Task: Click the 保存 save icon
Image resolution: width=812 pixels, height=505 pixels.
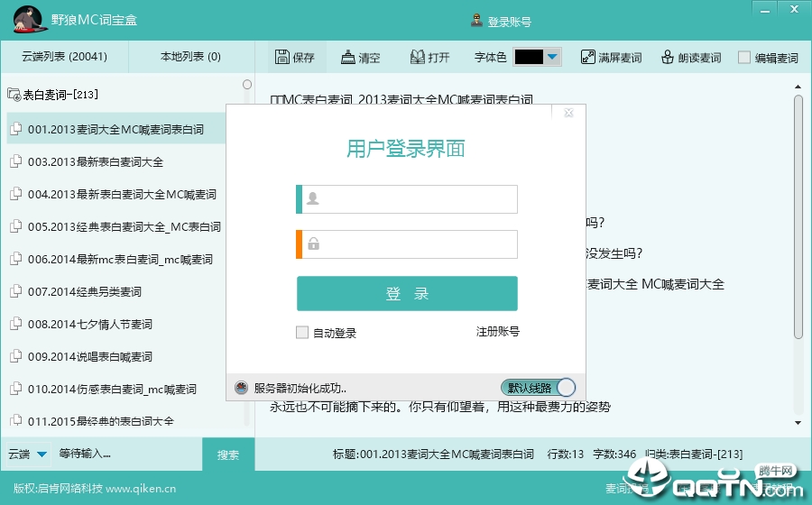Action: 282,57
